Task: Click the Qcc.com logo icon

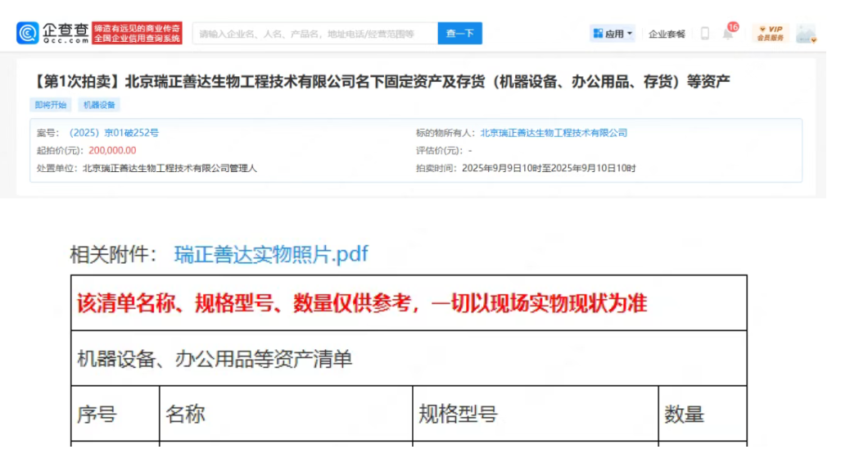Action: coord(27,34)
